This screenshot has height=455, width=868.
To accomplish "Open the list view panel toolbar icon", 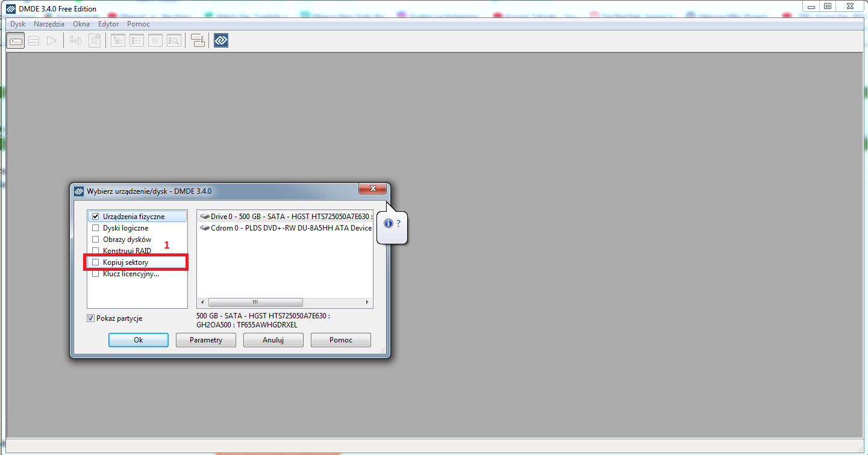I will (137, 41).
